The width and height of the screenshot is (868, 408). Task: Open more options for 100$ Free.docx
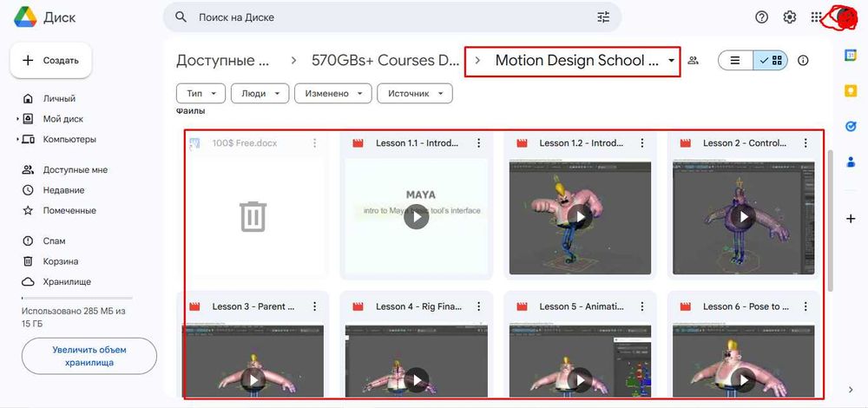point(314,143)
